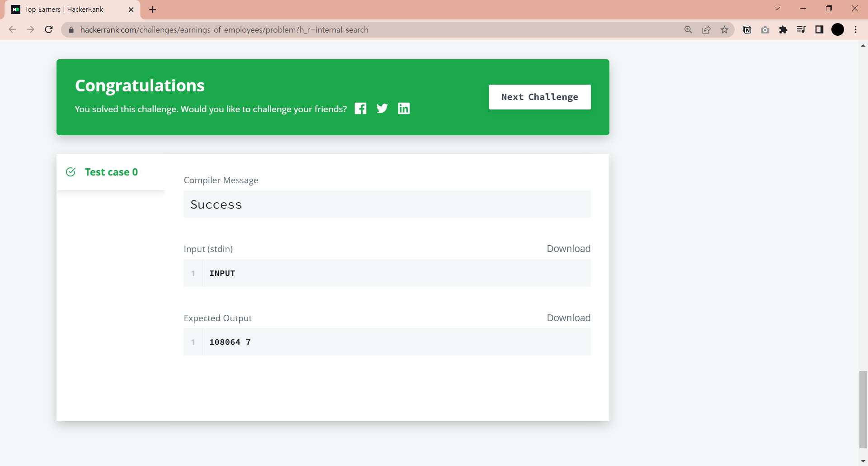Open the Extensions puzzle menu
This screenshot has height=466, width=868.
pyautogui.click(x=783, y=30)
